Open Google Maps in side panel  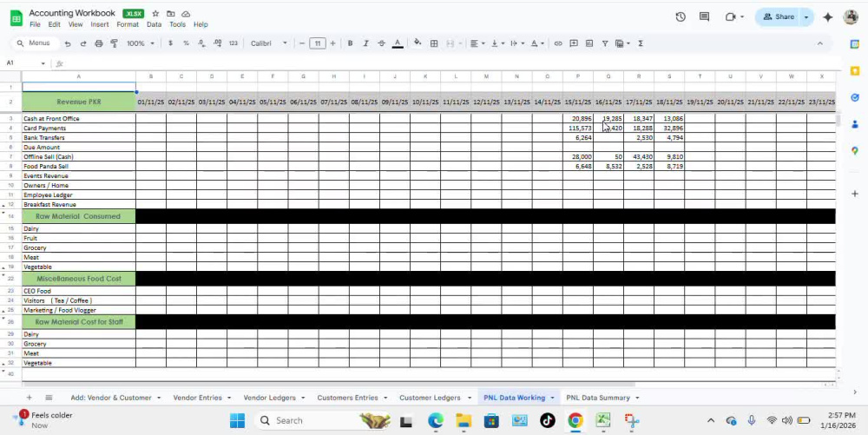point(855,150)
